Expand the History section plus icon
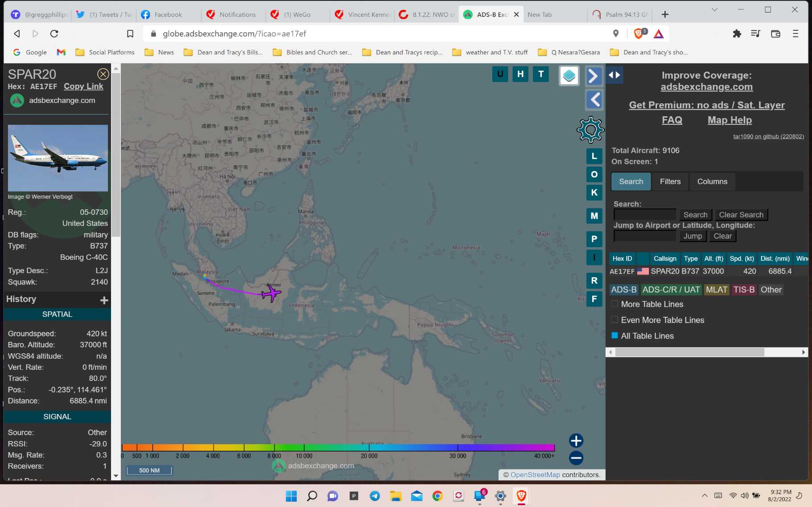812x507 pixels. (x=104, y=300)
